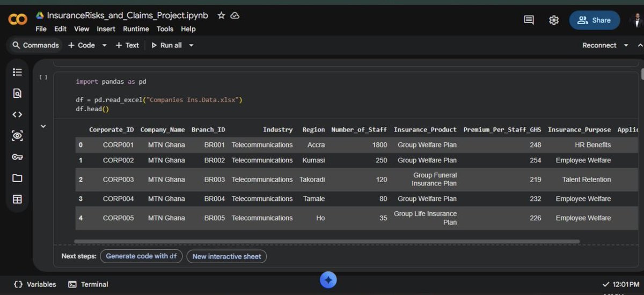Click the 1800 staff count cell

(x=379, y=145)
